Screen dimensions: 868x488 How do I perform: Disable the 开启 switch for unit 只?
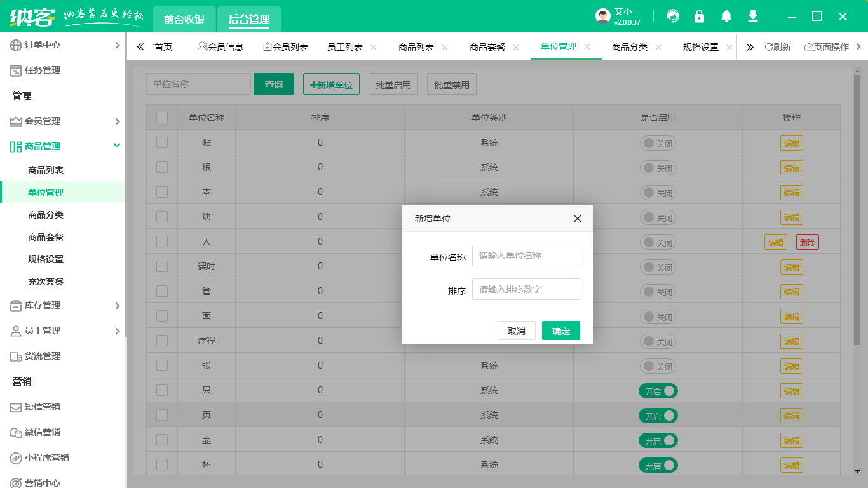[658, 391]
